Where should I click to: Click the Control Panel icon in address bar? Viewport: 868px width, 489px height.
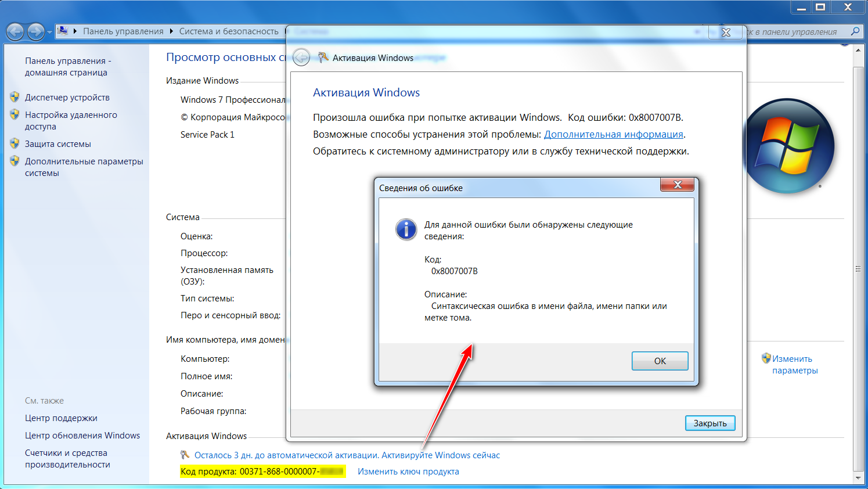click(x=63, y=31)
